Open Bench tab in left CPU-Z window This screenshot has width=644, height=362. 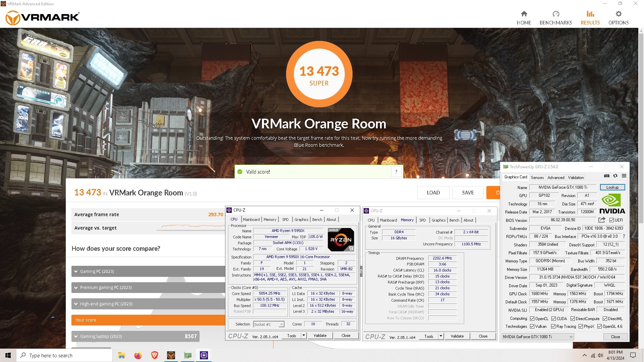[x=317, y=220]
